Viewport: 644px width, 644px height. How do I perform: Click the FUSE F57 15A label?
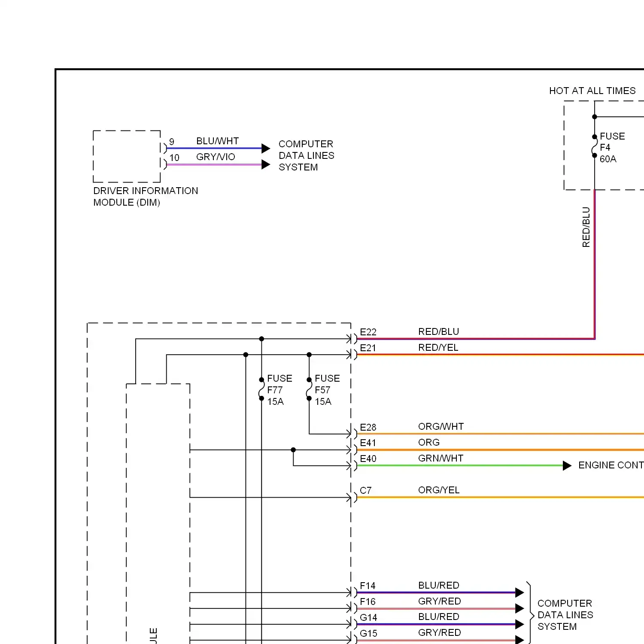point(327,390)
